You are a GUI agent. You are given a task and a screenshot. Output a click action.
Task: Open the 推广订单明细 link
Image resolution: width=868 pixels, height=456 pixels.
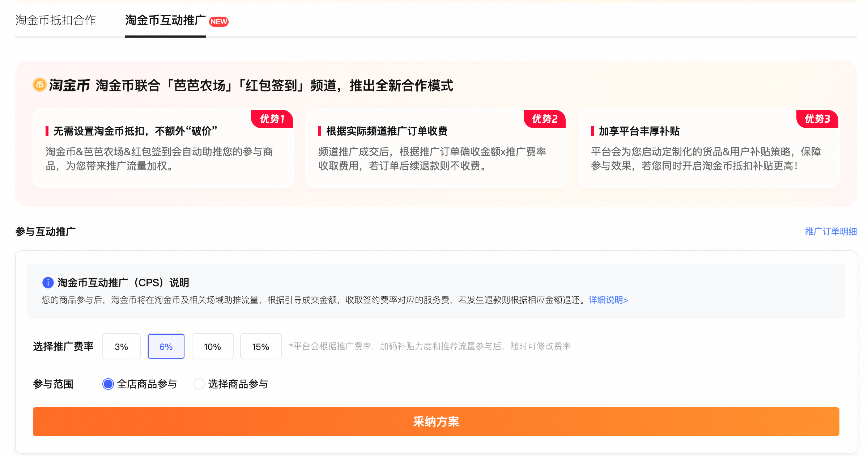click(x=831, y=232)
